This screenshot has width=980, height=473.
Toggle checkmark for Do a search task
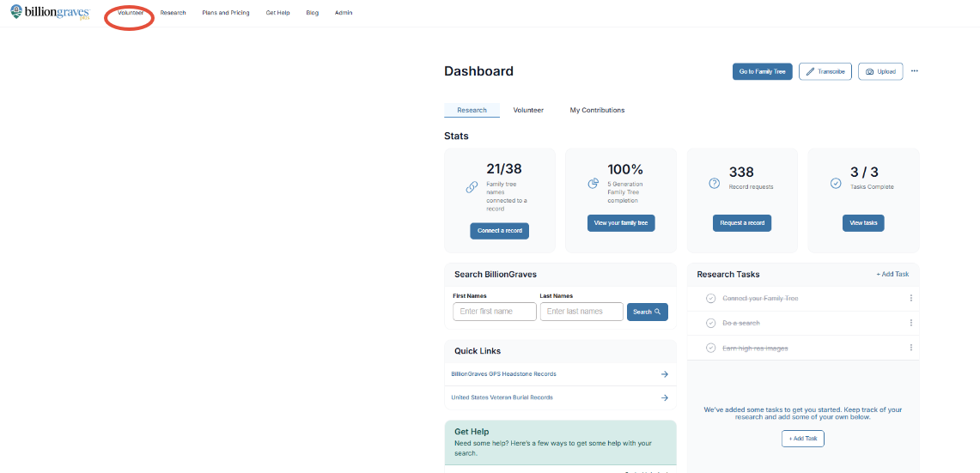pyautogui.click(x=710, y=323)
